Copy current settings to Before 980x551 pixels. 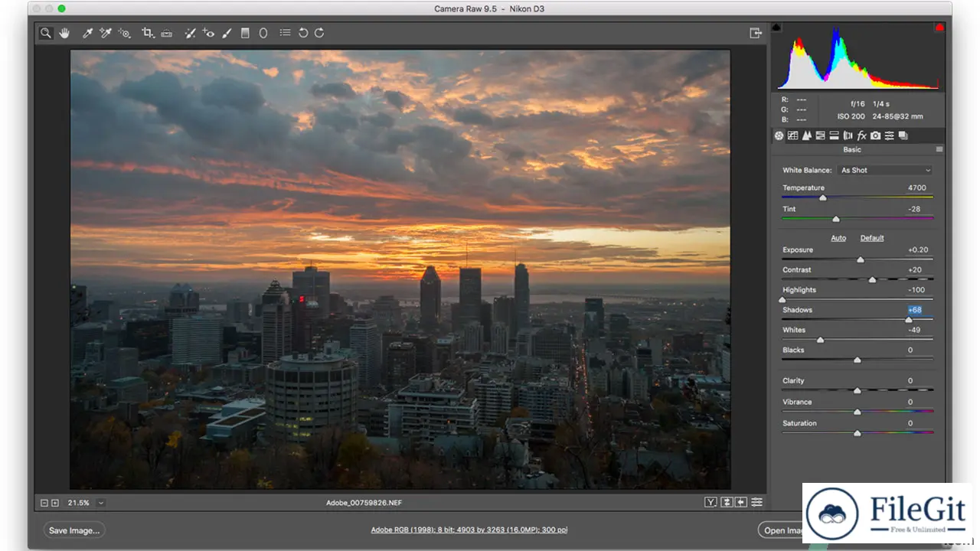pos(741,502)
